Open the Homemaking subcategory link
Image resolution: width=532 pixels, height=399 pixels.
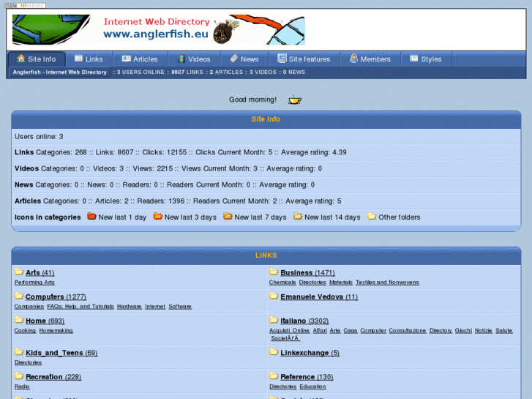[56, 330]
